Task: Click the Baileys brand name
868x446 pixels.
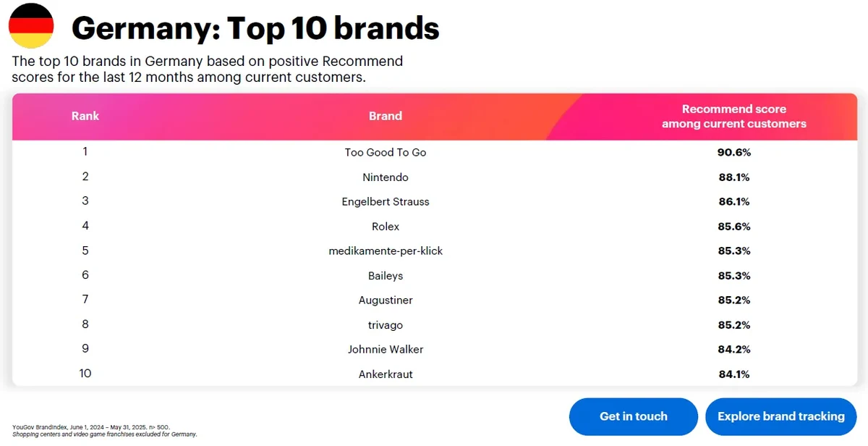Action: click(386, 276)
